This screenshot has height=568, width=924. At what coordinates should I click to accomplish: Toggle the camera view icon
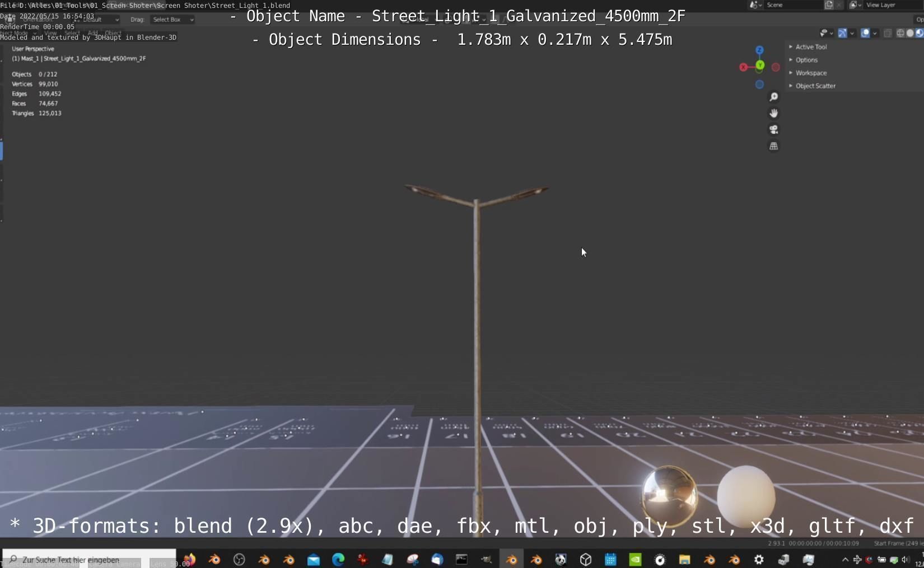coord(773,129)
